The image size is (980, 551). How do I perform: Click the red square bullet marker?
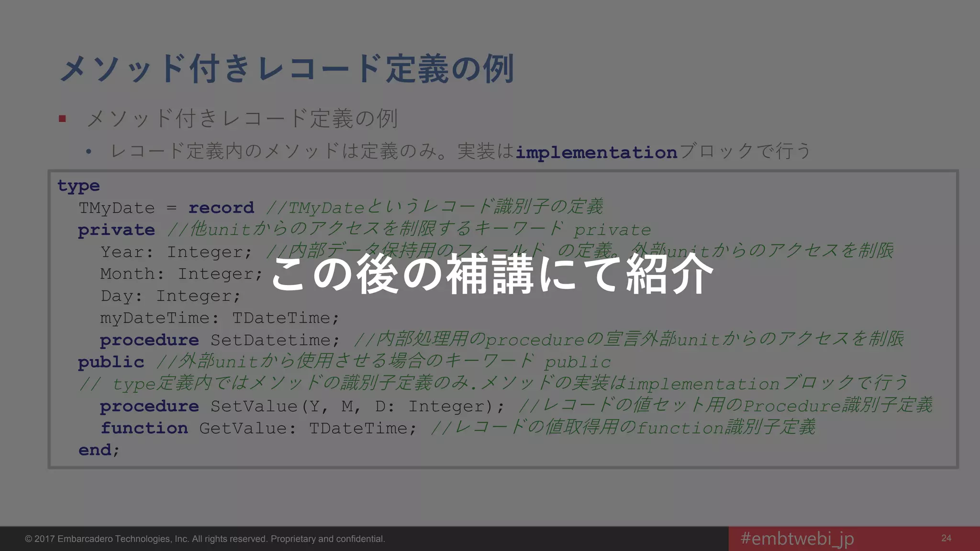(62, 118)
